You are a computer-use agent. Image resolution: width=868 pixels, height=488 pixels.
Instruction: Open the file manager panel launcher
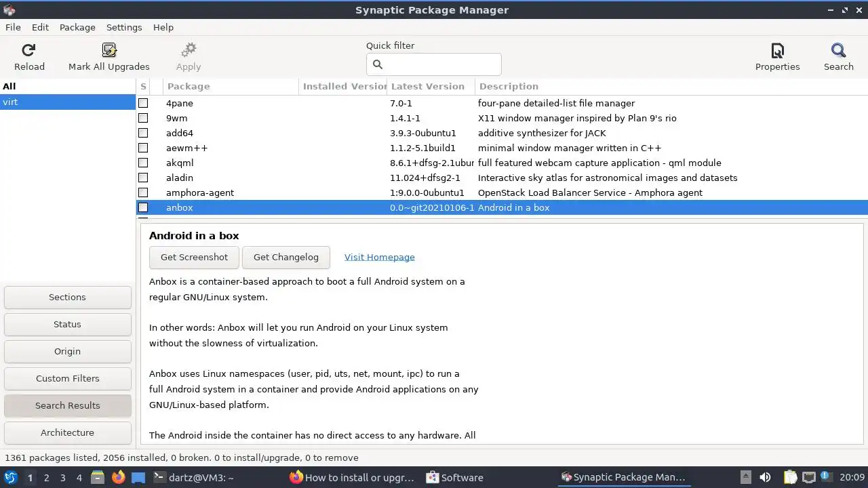98,477
